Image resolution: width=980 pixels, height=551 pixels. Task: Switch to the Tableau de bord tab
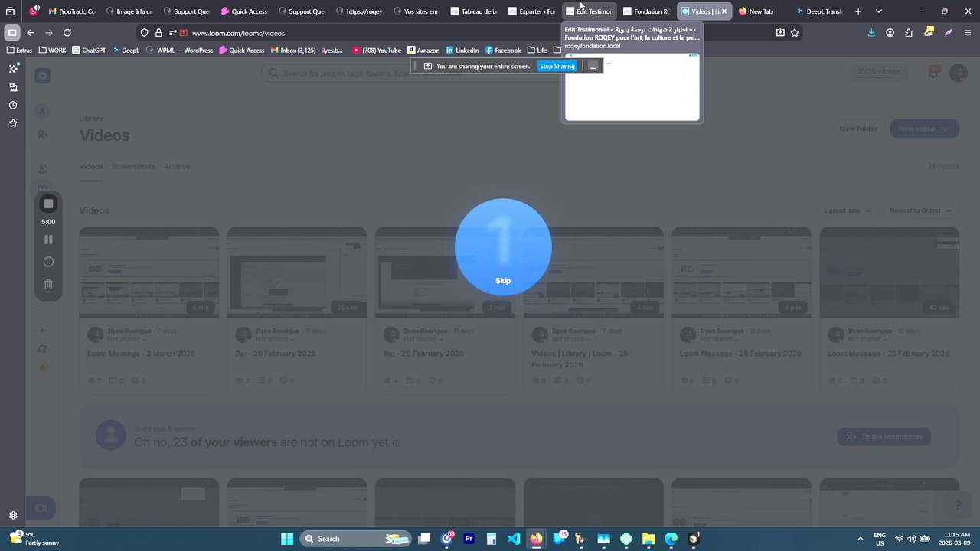[475, 11]
